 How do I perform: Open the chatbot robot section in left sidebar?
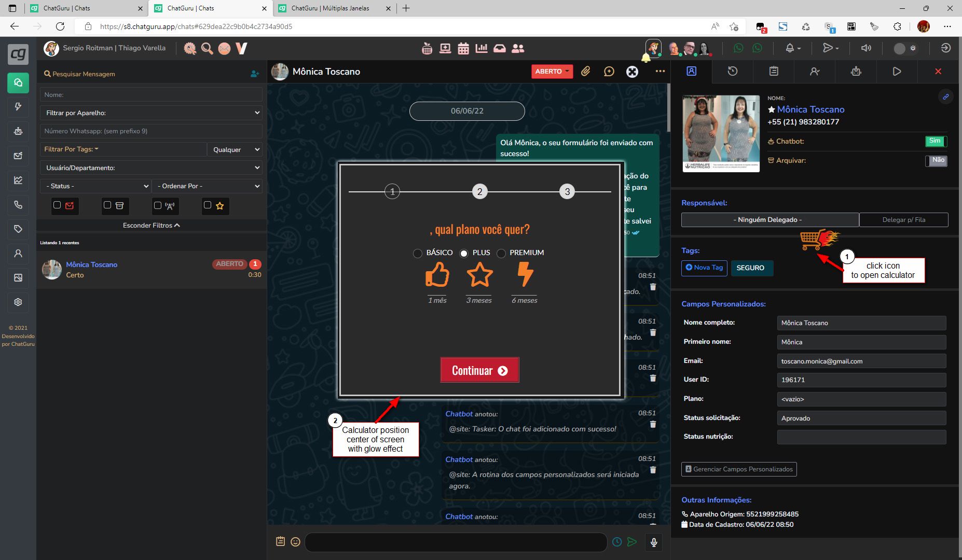click(18, 131)
